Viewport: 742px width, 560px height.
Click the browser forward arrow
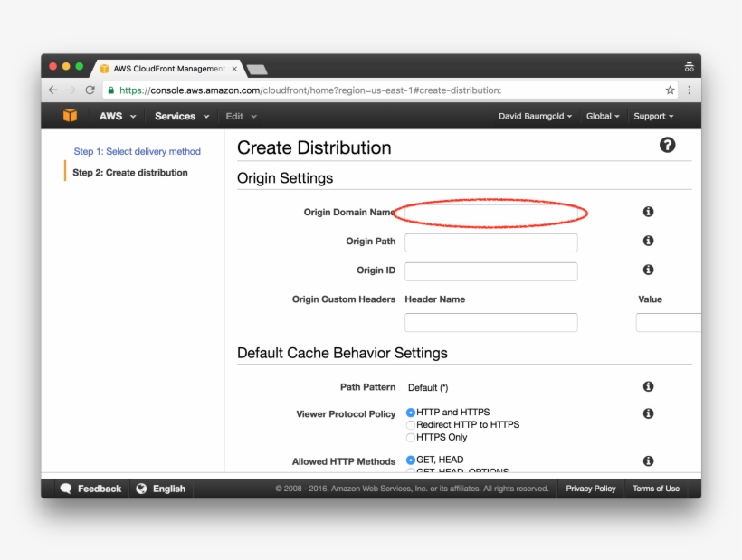coord(71,90)
